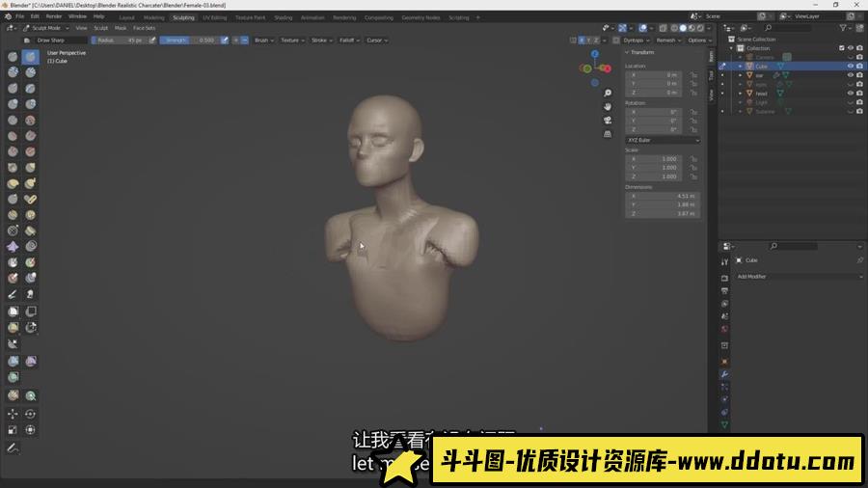
Task: Collapse the Collection tree in outliner
Action: (x=732, y=48)
